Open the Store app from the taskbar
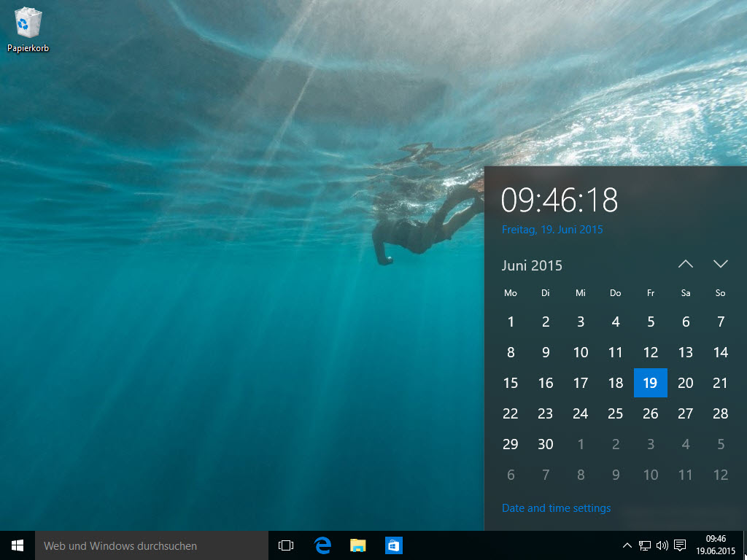The image size is (747, 560). [x=393, y=545]
